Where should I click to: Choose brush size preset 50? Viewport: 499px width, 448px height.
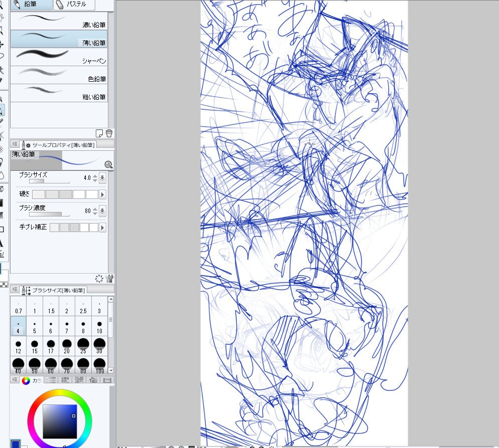35,366
